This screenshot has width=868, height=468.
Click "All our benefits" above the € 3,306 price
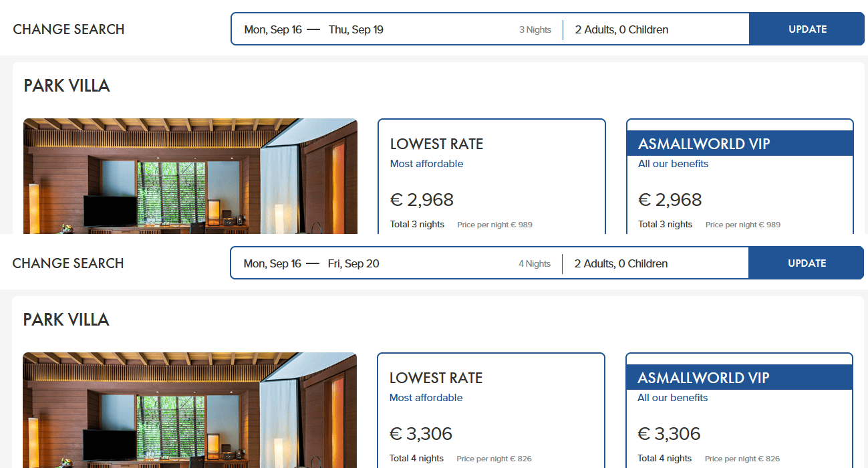pyautogui.click(x=672, y=398)
